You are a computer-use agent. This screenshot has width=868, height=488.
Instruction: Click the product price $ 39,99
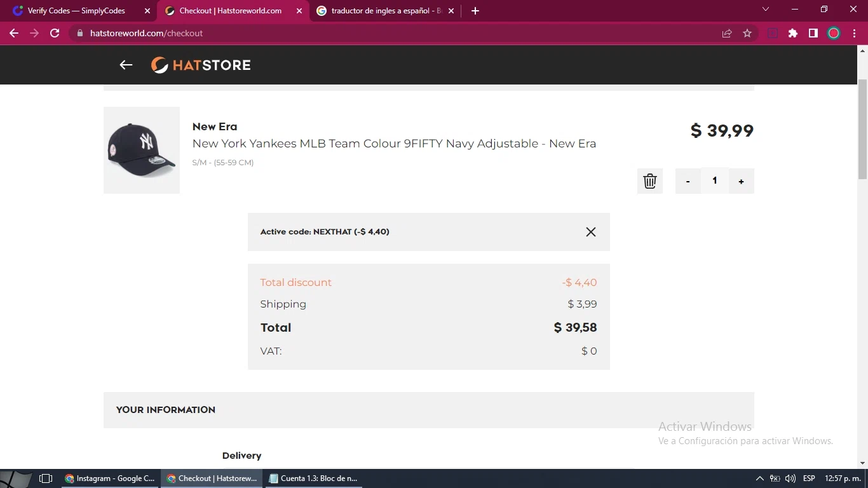tap(722, 130)
